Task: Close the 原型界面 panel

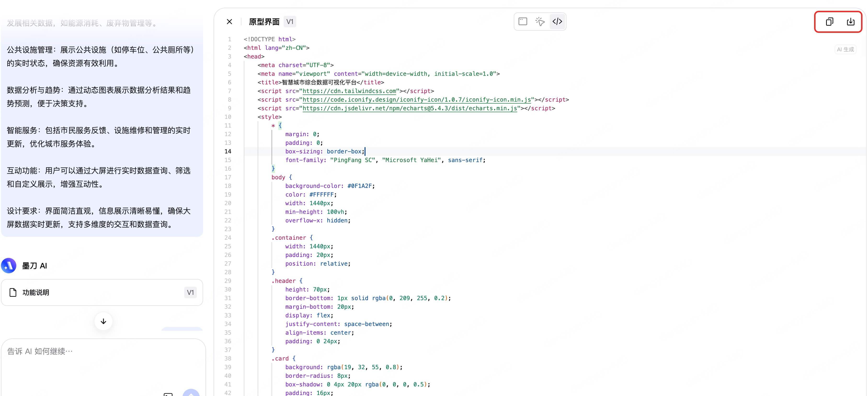Action: tap(229, 22)
